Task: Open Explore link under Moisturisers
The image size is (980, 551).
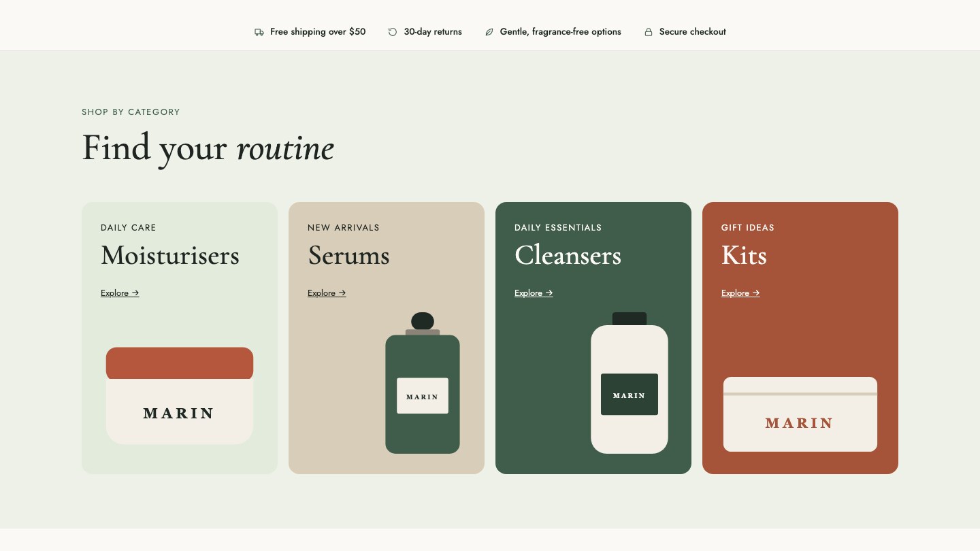Action: point(120,293)
